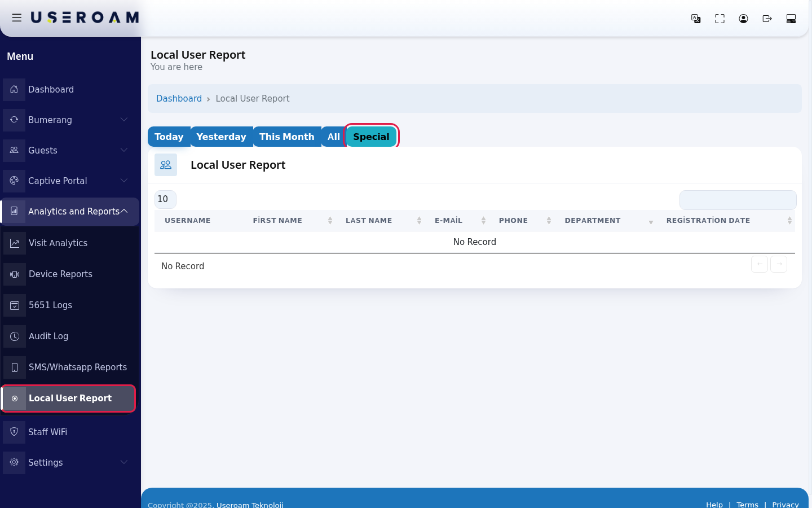Viewport: 812px width, 508px height.
Task: Open the Help footer link
Action: [714, 504]
